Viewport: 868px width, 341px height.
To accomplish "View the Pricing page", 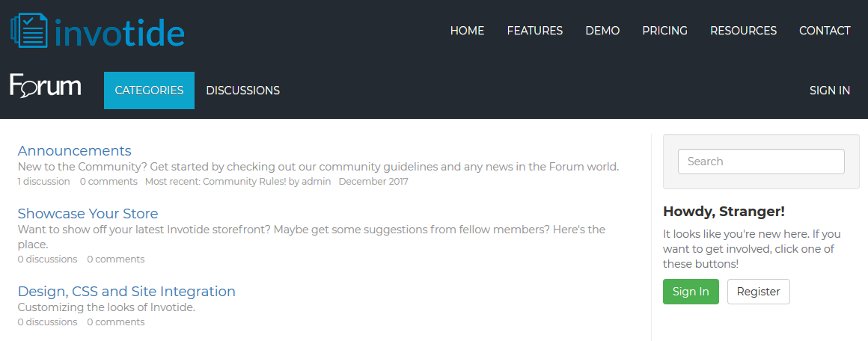I will pos(664,31).
